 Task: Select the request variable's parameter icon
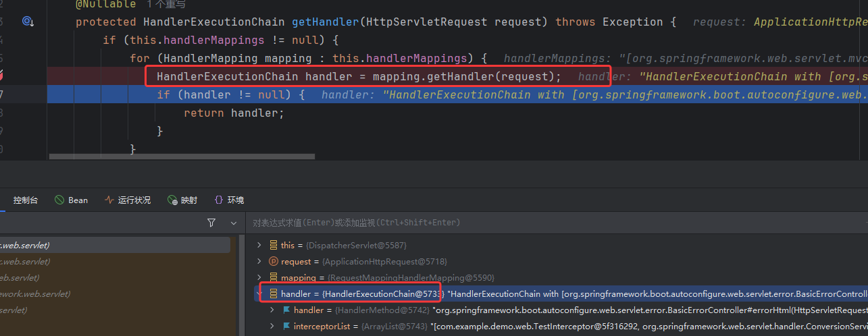click(274, 261)
